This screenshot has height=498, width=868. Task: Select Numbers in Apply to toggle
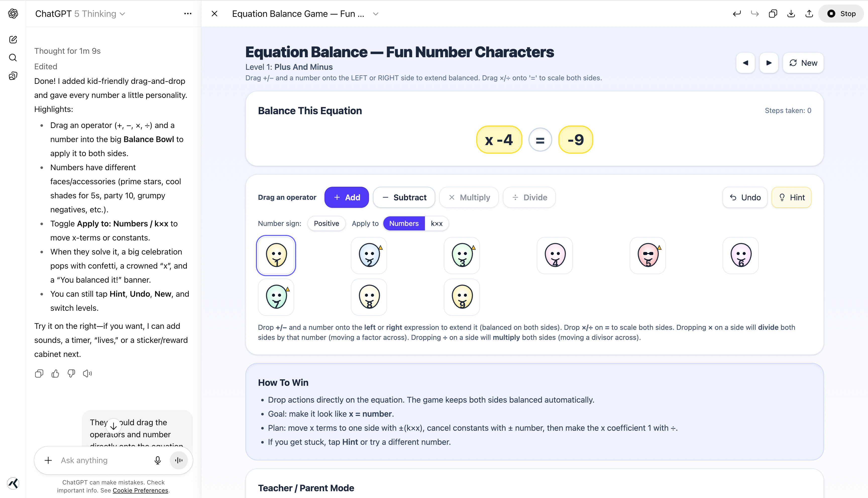coord(404,223)
